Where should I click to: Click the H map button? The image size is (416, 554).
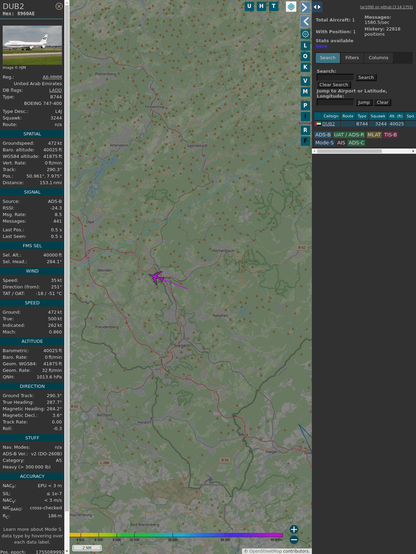tap(261, 6)
